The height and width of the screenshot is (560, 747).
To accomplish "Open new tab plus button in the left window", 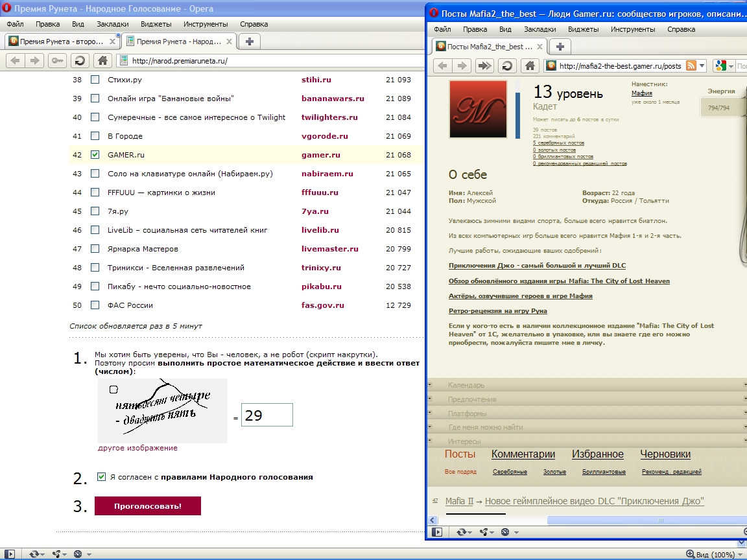I will point(249,41).
